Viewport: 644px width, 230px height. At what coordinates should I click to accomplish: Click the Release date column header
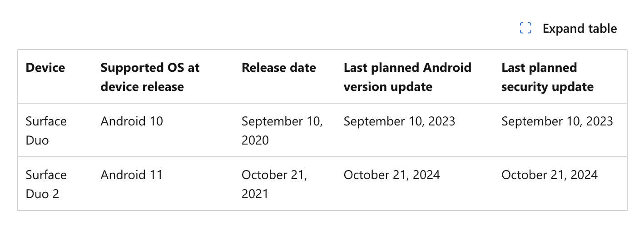click(x=279, y=68)
